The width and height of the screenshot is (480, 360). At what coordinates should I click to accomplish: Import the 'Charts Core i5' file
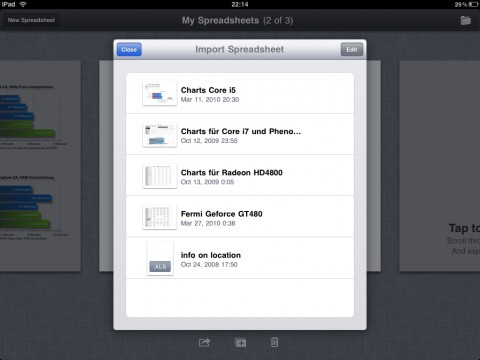(240, 93)
